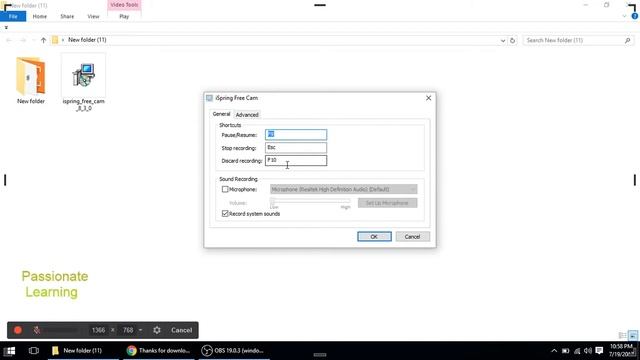The image size is (640, 360).
Task: Uncheck Record system sounds
Action: coord(225,213)
